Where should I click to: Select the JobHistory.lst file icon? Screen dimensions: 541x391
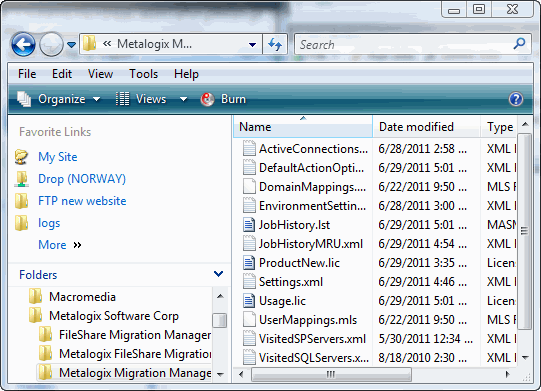249,225
